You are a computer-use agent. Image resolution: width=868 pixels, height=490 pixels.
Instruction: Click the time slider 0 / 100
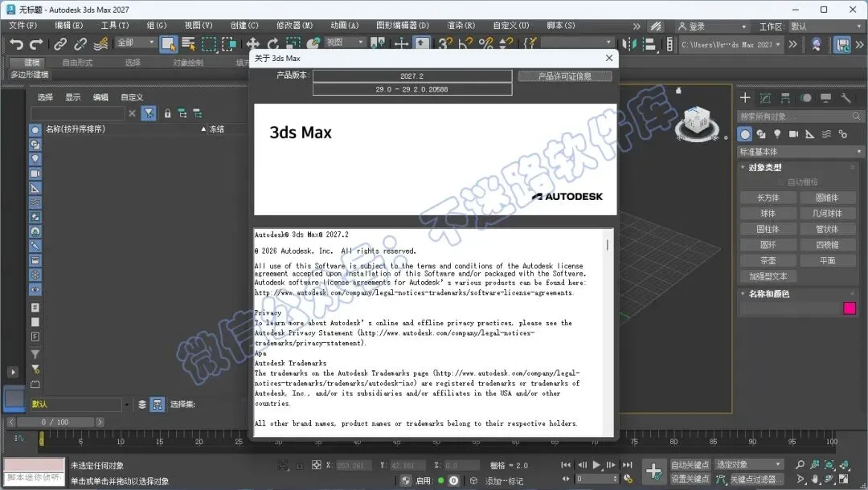pos(55,422)
